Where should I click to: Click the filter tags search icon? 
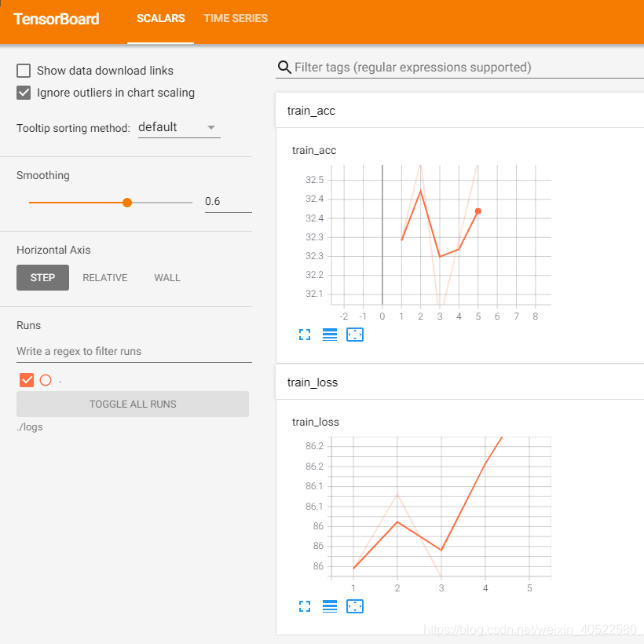[x=284, y=67]
